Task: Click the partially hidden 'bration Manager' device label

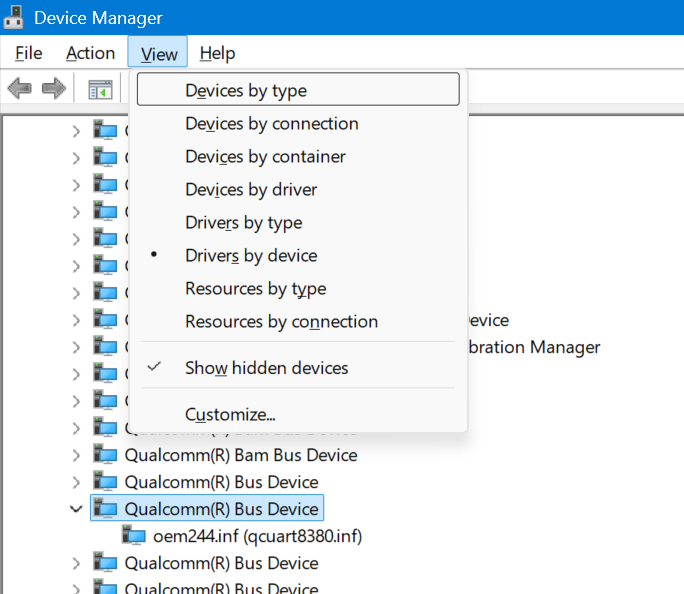Action: point(534,347)
